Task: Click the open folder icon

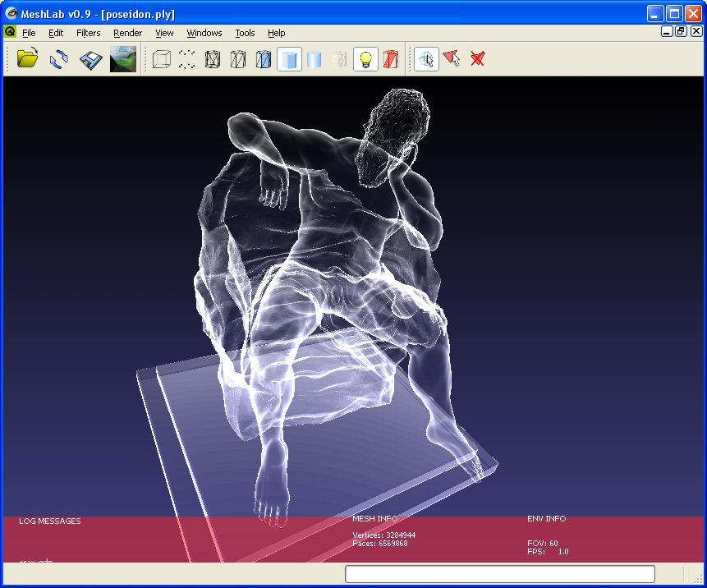Action: (28, 59)
